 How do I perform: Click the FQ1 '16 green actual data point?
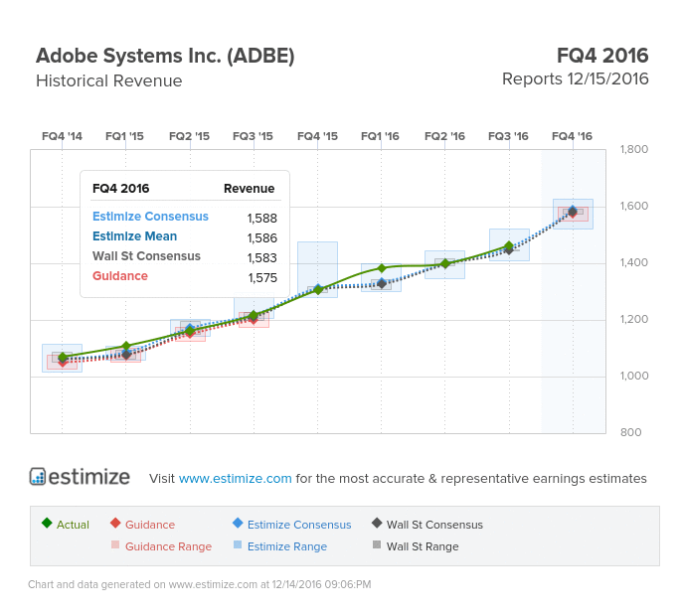coord(382,268)
